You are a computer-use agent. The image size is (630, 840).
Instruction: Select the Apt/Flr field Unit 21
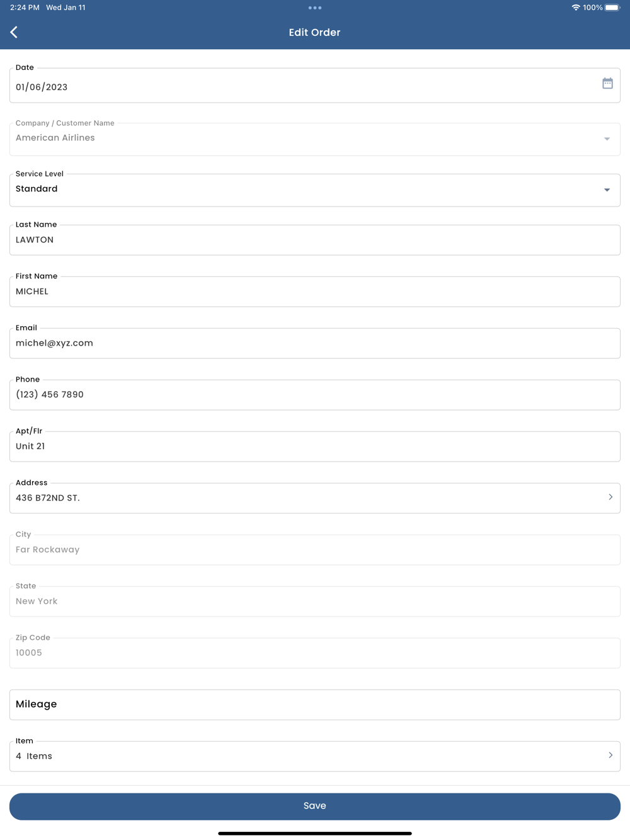point(315,446)
